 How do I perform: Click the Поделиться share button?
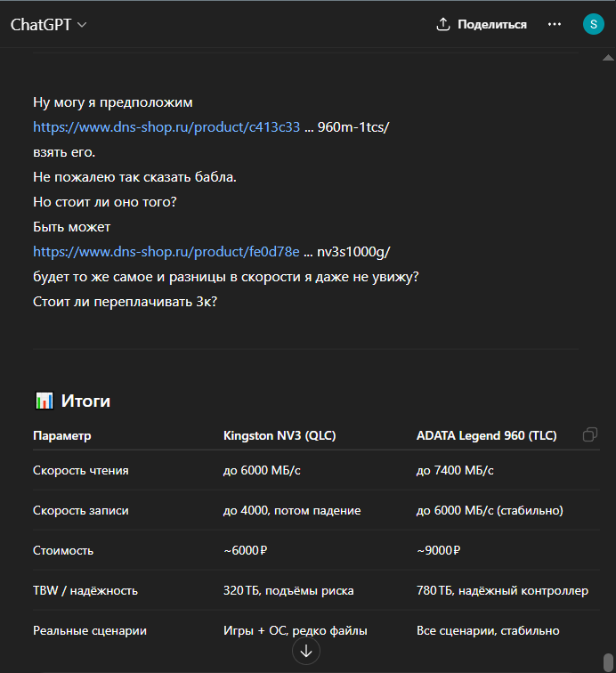[482, 24]
